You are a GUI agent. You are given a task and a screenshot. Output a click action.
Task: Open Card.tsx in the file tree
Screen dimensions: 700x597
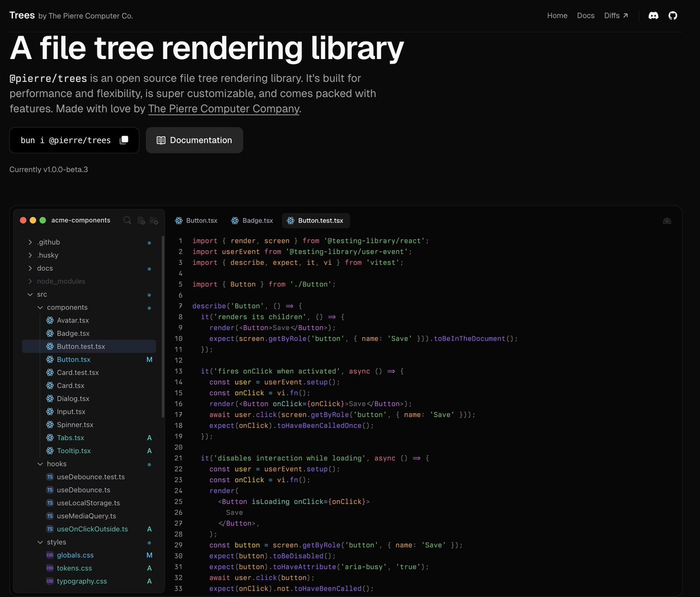89,386
